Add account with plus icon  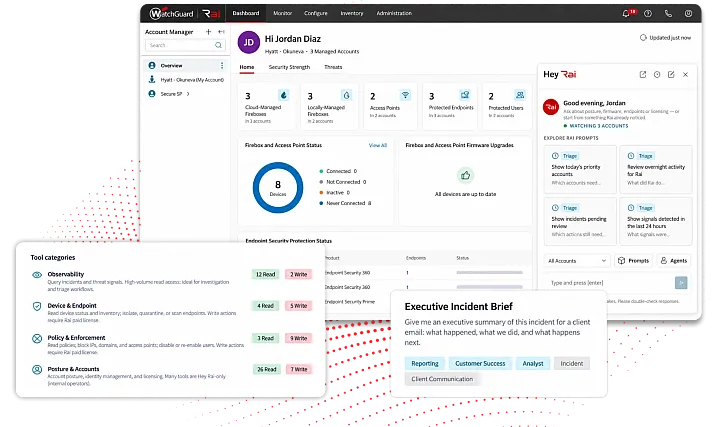[x=208, y=32]
